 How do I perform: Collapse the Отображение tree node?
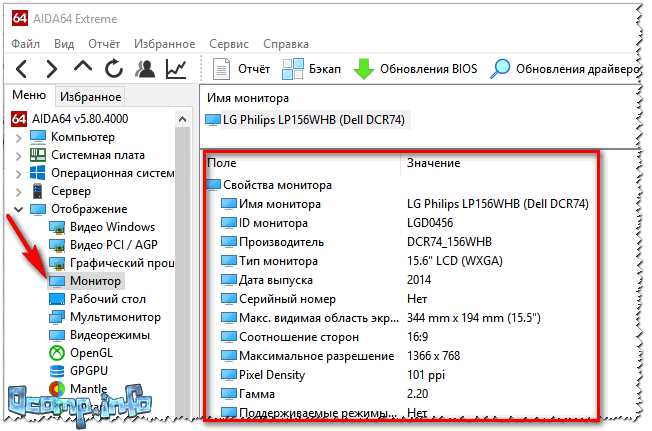(18, 209)
